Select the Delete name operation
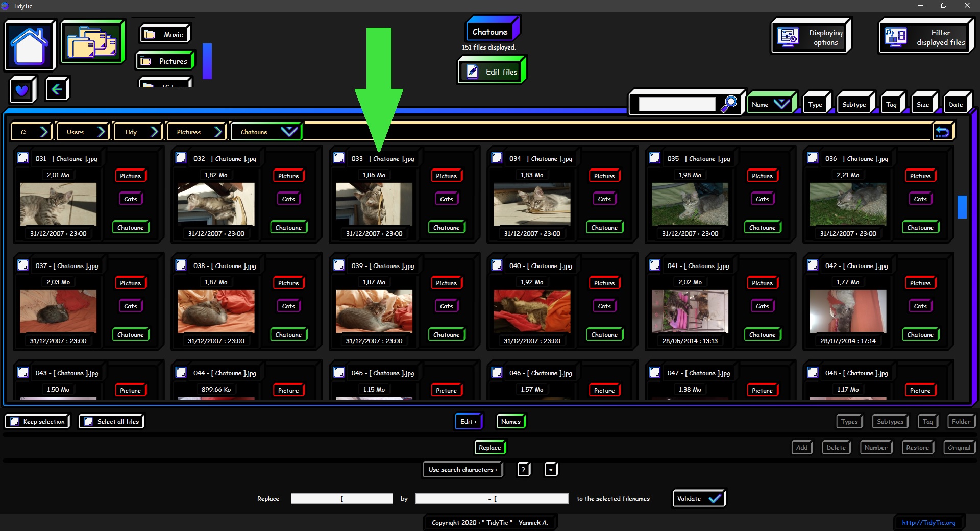Image resolution: width=980 pixels, height=531 pixels. tap(836, 447)
